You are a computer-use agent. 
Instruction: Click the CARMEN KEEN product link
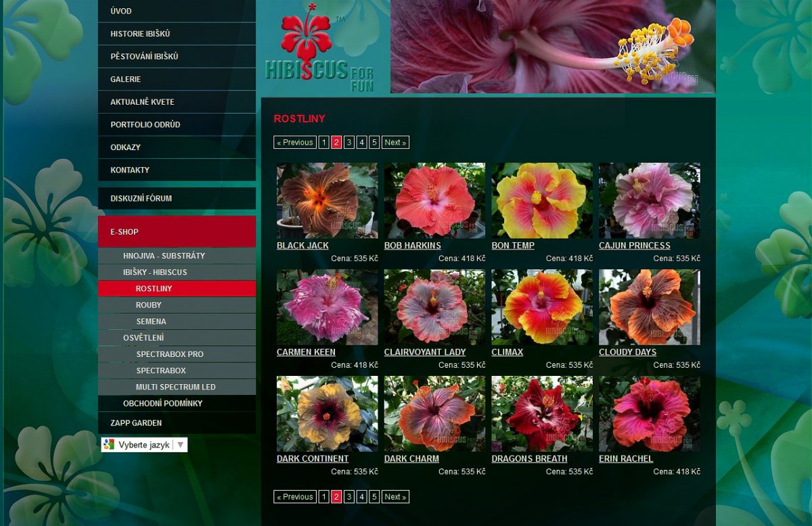[306, 352]
